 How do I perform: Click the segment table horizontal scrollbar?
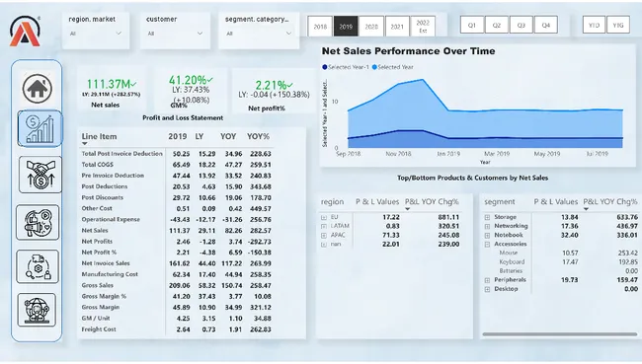click(560, 334)
